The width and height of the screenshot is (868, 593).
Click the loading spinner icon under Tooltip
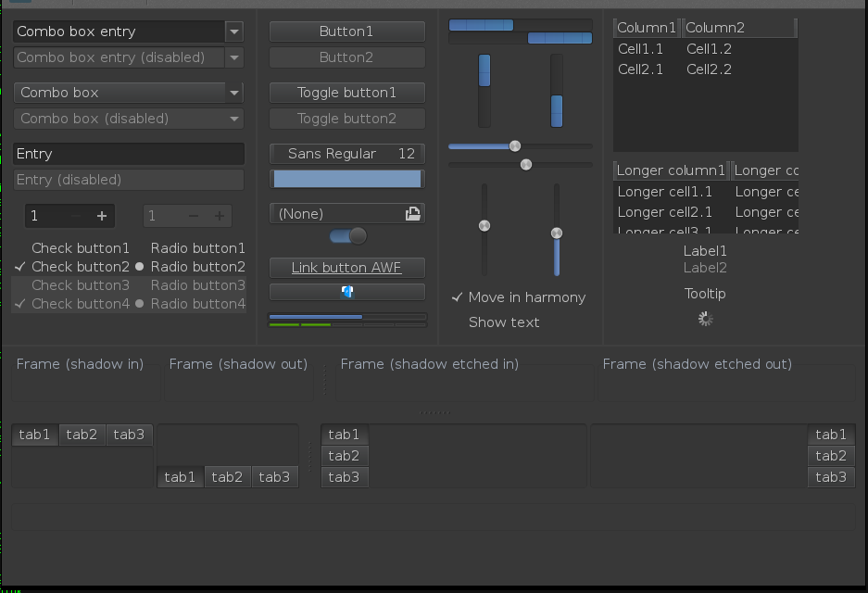[x=705, y=319]
